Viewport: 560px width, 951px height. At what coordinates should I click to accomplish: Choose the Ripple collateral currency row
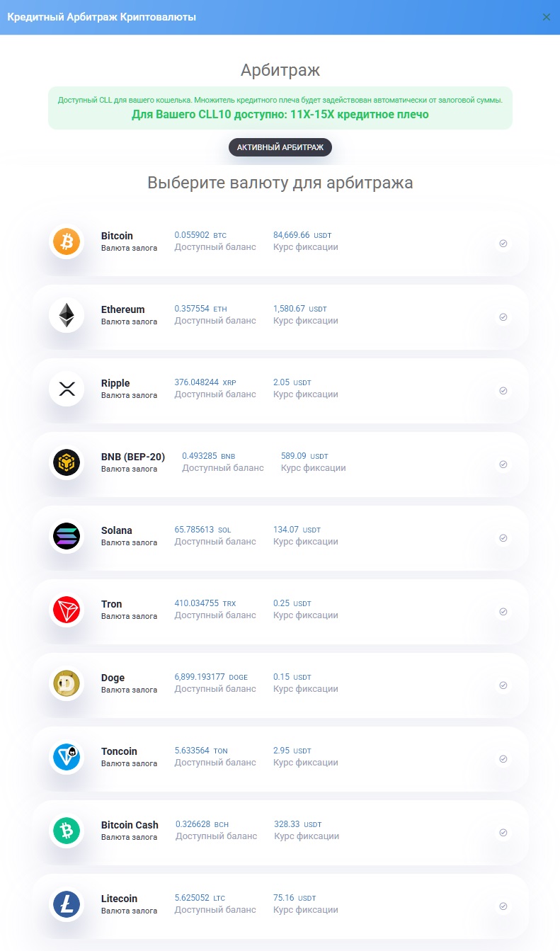[x=280, y=390]
